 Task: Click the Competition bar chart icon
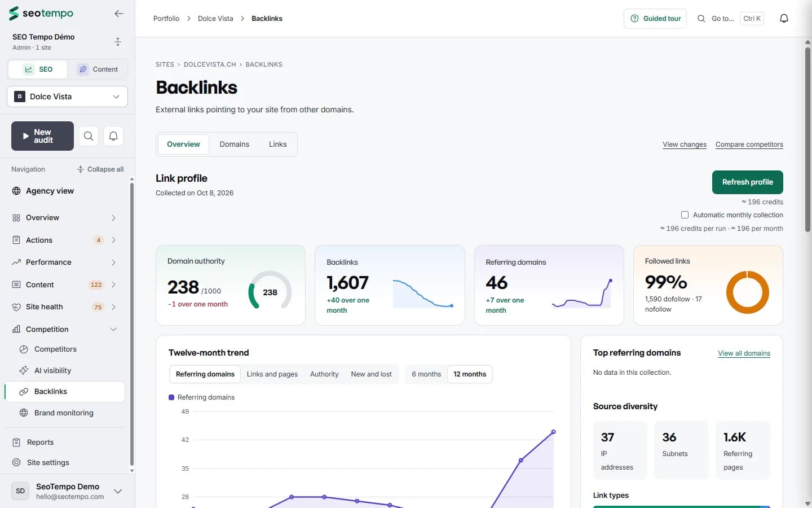[x=16, y=329]
